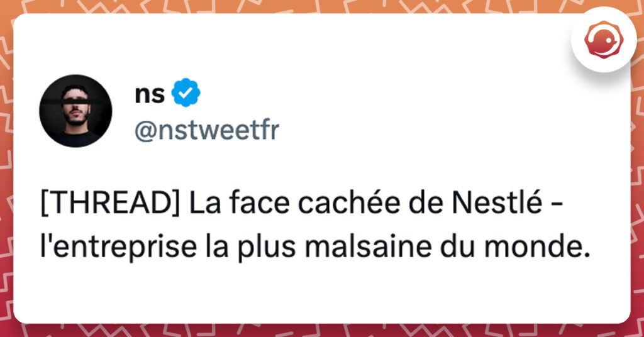This screenshot has height=337, width=644.
Task: Click the red logo icon at top right
Action: tap(604, 40)
